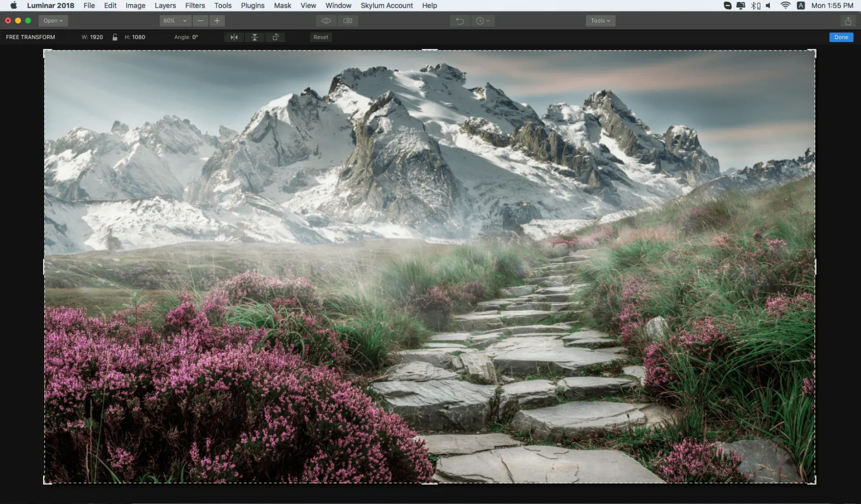Click the share/export icon

[x=848, y=21]
